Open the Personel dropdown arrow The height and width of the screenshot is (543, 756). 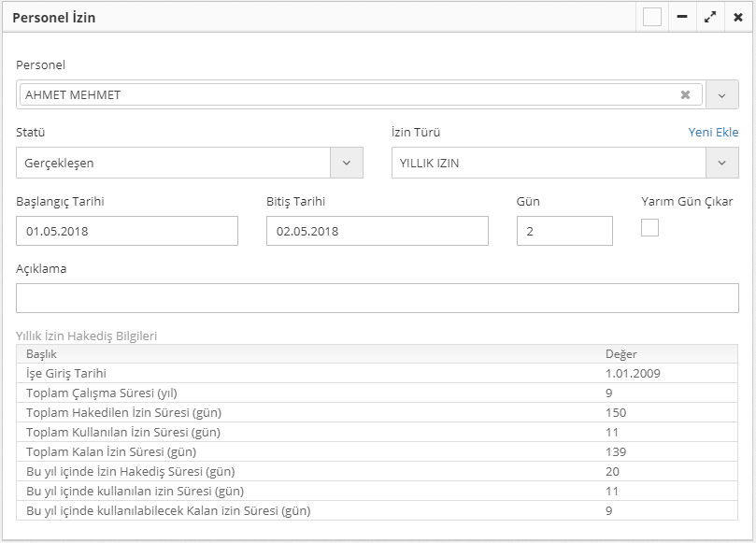721,94
